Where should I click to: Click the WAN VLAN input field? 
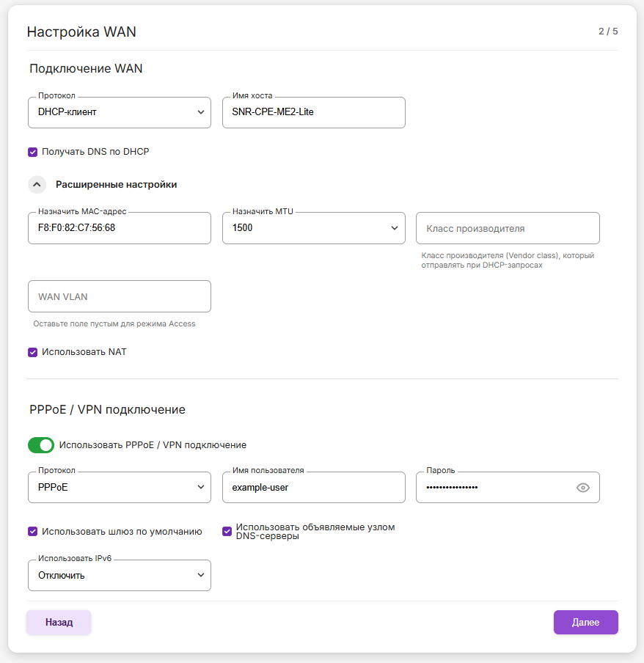point(120,297)
